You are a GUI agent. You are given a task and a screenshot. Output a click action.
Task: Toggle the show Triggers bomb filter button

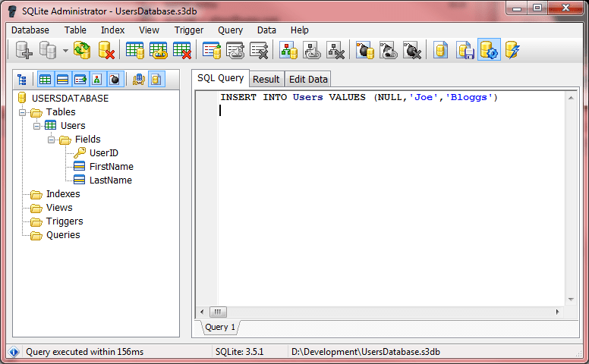click(x=115, y=79)
